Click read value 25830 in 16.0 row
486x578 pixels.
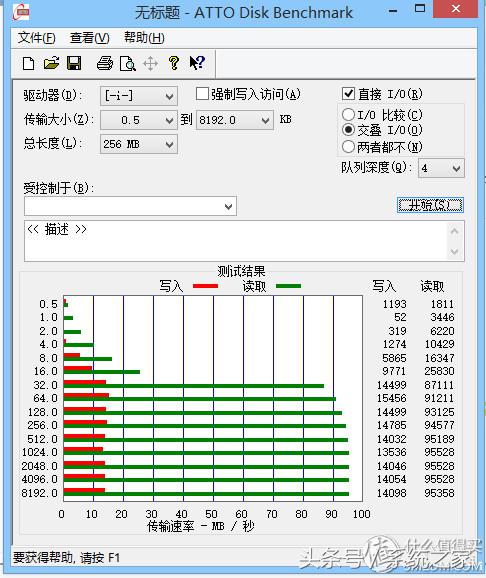[439, 371]
